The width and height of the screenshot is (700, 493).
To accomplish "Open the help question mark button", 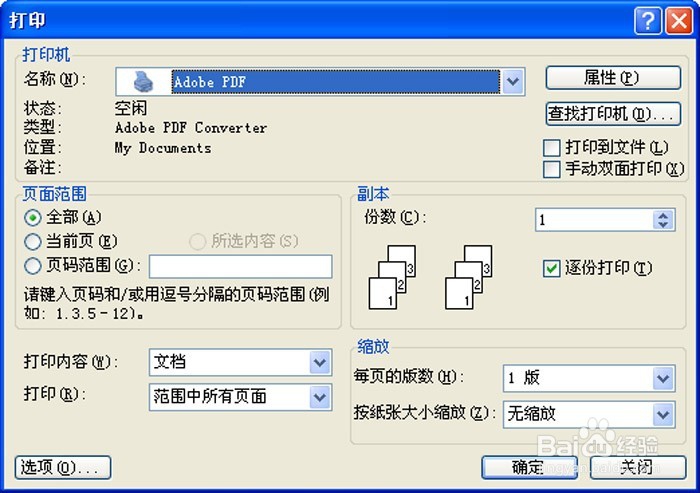I will pos(647,21).
